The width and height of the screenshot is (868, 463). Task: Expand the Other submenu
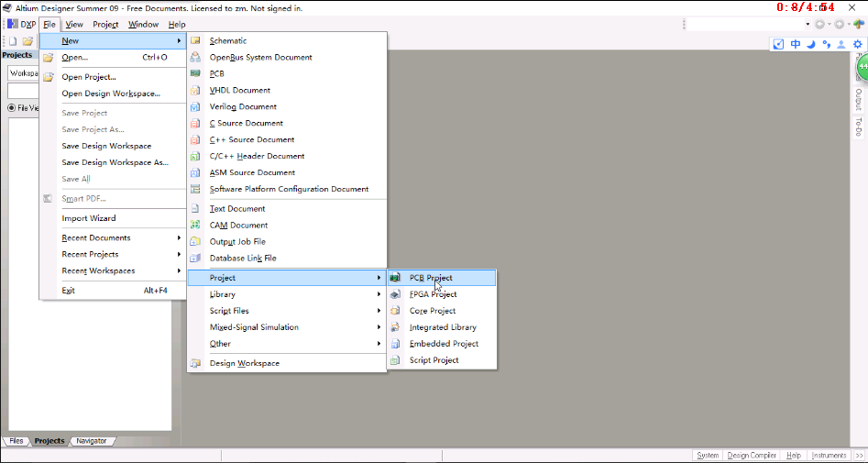pos(287,344)
